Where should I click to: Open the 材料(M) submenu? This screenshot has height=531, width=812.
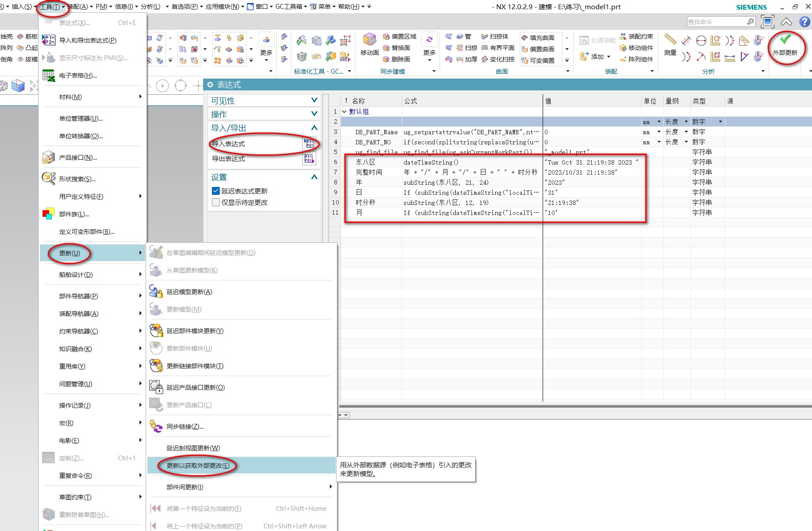92,97
